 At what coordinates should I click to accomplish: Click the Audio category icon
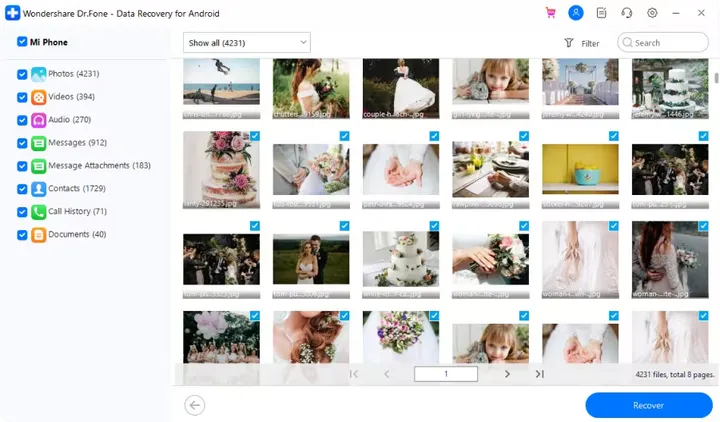39,120
